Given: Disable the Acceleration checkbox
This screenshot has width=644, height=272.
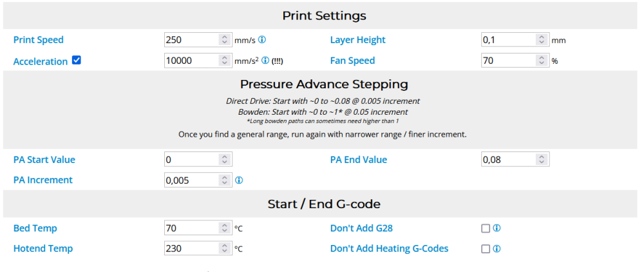Looking at the screenshot, I should coord(77,61).
